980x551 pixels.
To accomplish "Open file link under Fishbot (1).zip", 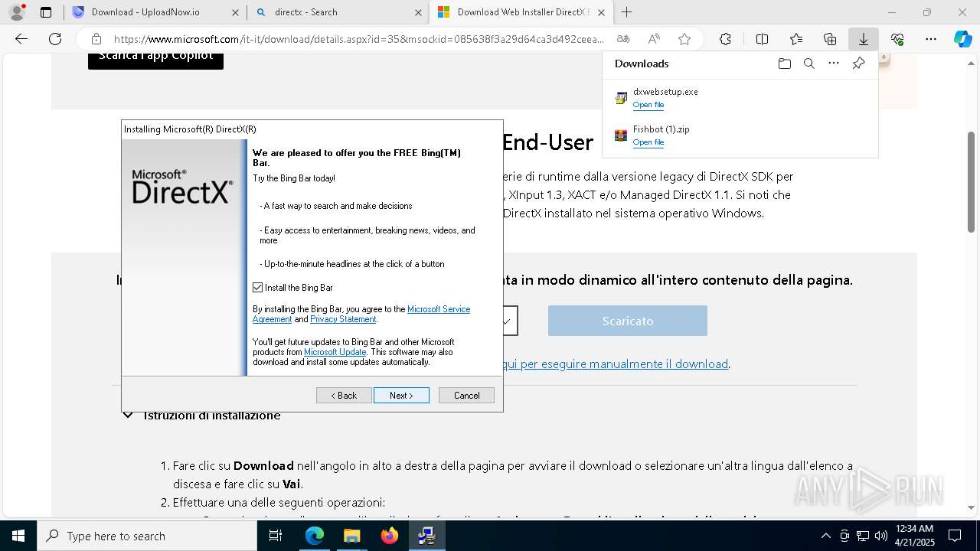I will pyautogui.click(x=648, y=142).
